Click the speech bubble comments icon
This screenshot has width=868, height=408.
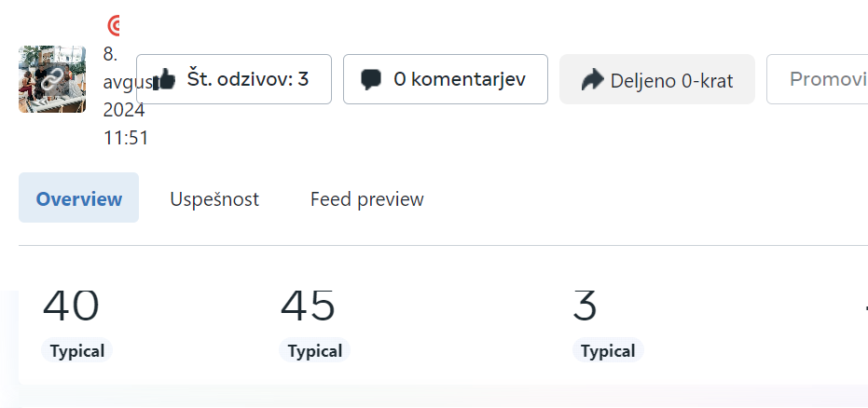(371, 79)
